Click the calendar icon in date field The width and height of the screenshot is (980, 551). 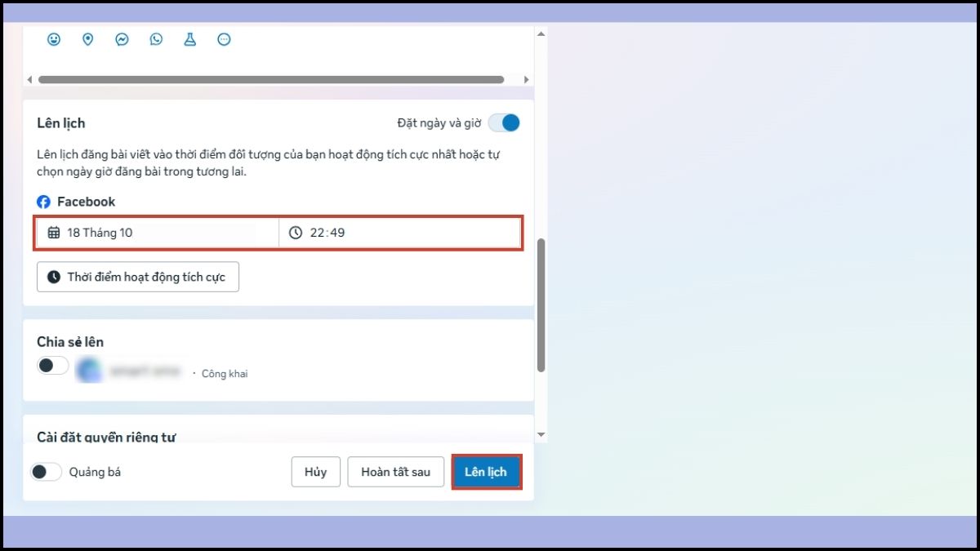click(54, 233)
